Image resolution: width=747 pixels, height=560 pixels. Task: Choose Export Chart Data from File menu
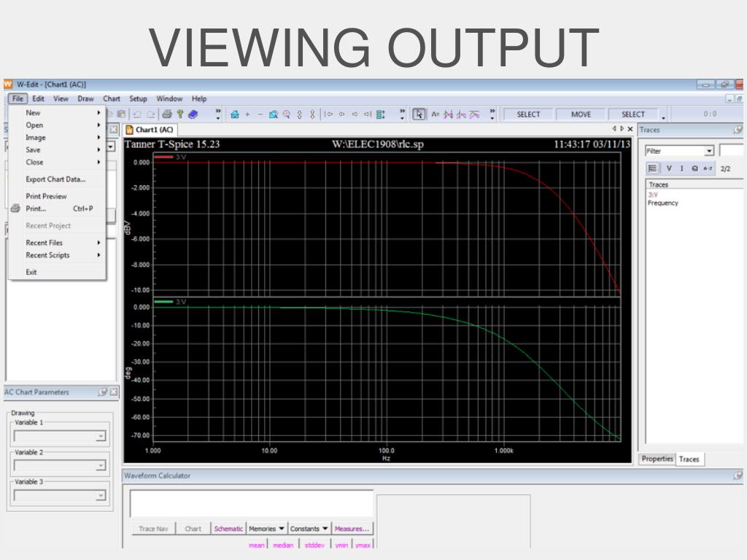point(57,179)
